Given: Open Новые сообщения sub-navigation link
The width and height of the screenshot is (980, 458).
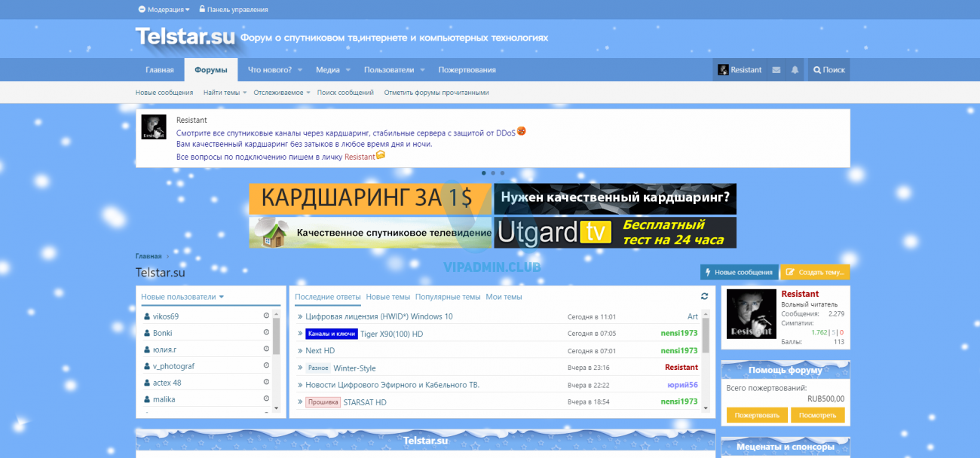Looking at the screenshot, I should [x=164, y=93].
